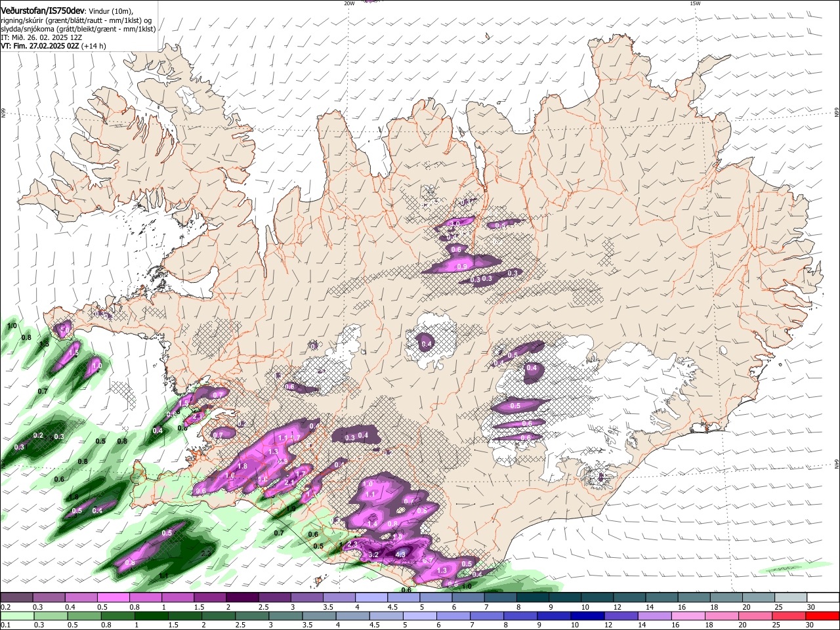
Task: Pick the deep blue rain swatch labeled 10
Action: click(x=587, y=616)
